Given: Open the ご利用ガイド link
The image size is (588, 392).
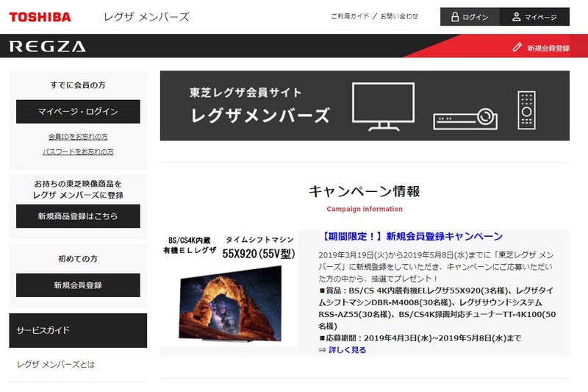Looking at the screenshot, I should pyautogui.click(x=350, y=16).
